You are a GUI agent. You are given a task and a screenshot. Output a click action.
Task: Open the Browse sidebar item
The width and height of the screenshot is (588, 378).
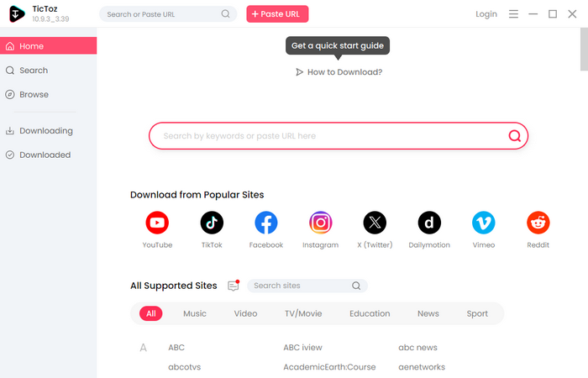[x=34, y=95]
